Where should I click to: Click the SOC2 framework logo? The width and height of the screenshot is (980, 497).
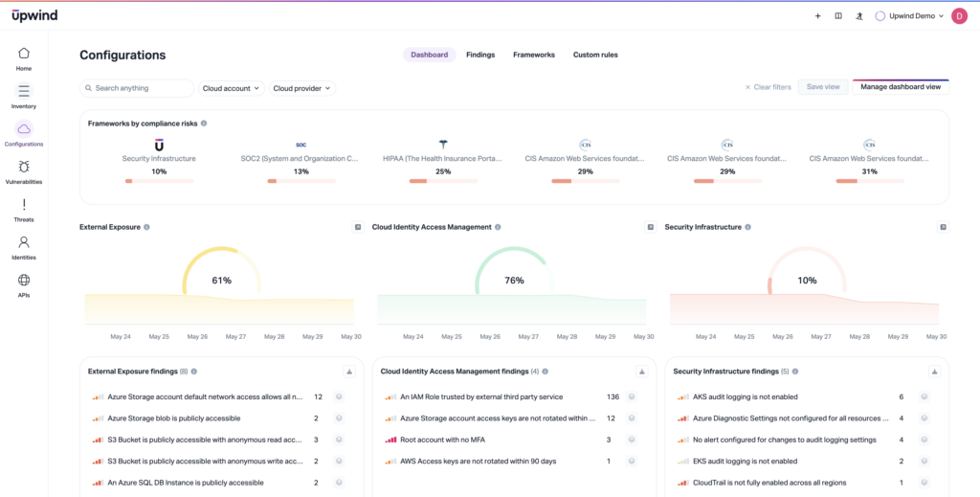point(301,145)
